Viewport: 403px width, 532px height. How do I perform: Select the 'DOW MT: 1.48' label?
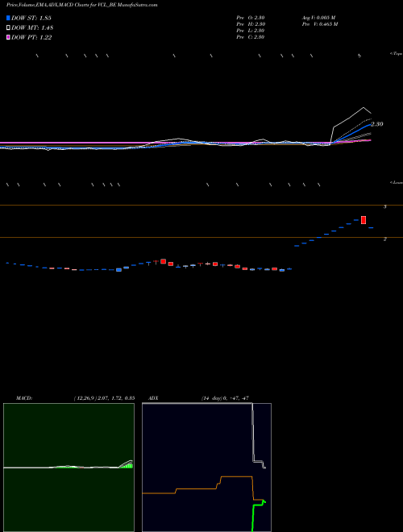click(32, 28)
